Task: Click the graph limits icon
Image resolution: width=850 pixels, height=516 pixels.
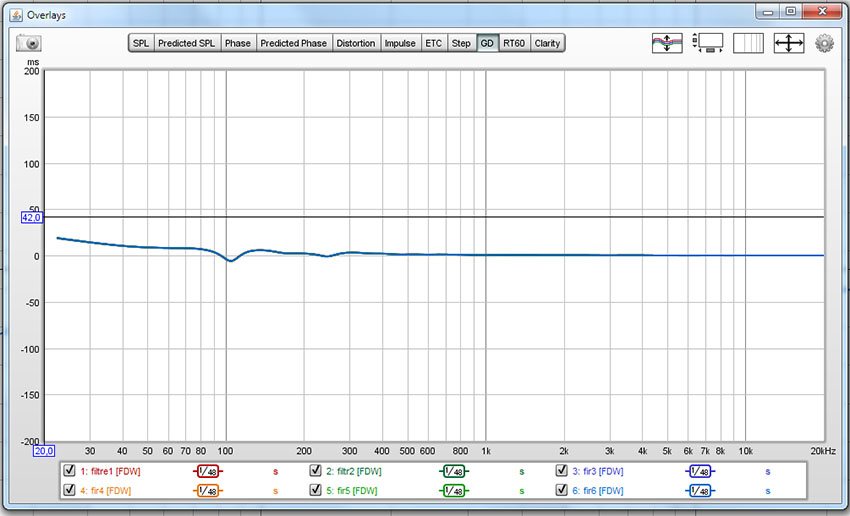Action: [x=707, y=43]
